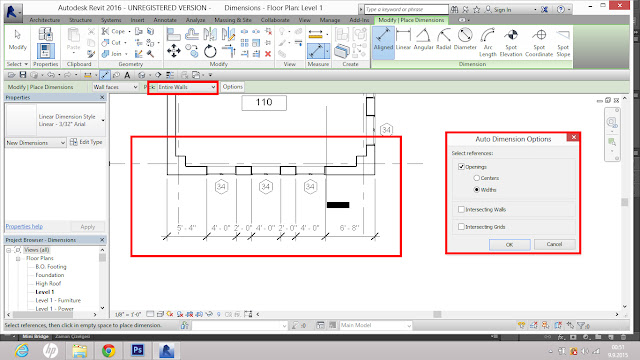Open the Collaborate ribbon tab
Viewport: 640px width, 360px height.
click(x=275, y=20)
